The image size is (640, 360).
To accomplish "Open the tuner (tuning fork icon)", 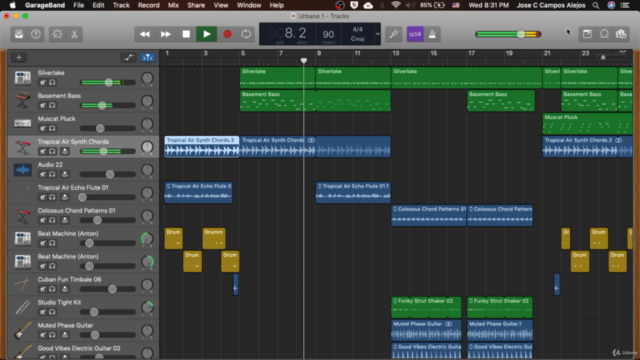I will click(394, 34).
